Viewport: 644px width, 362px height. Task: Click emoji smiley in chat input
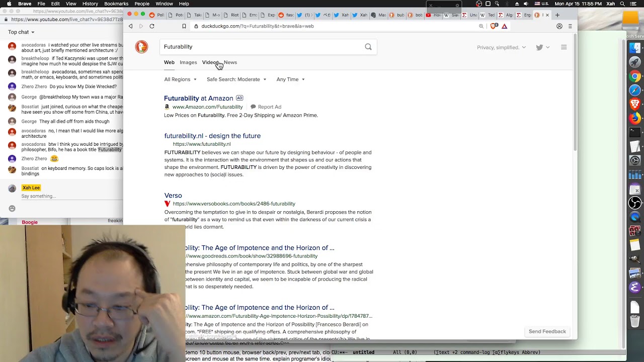tap(12, 208)
